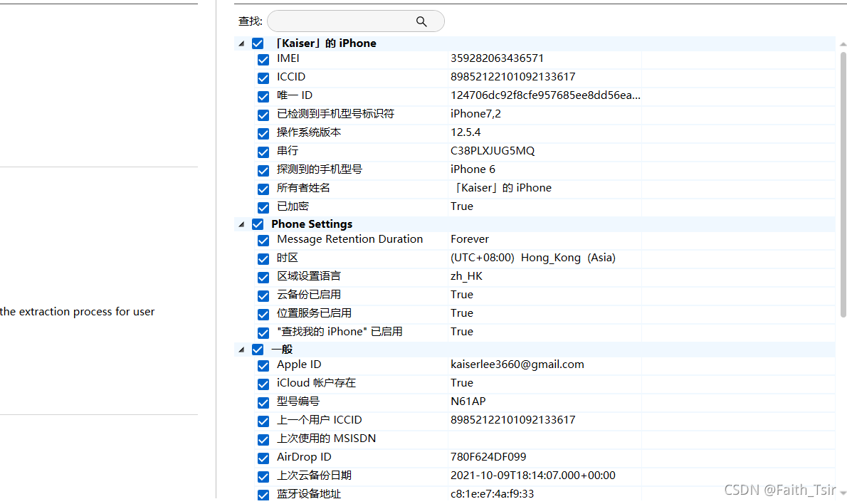
Task: Toggle the IMEI row checkbox
Action: click(263, 59)
